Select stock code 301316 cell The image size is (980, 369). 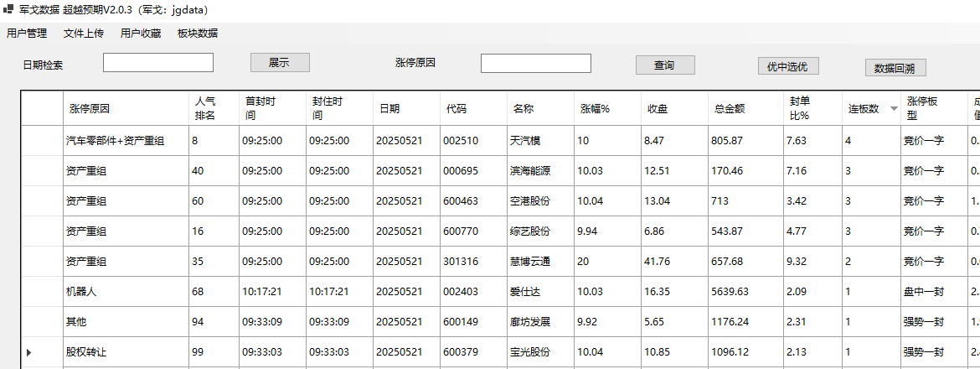click(x=473, y=262)
